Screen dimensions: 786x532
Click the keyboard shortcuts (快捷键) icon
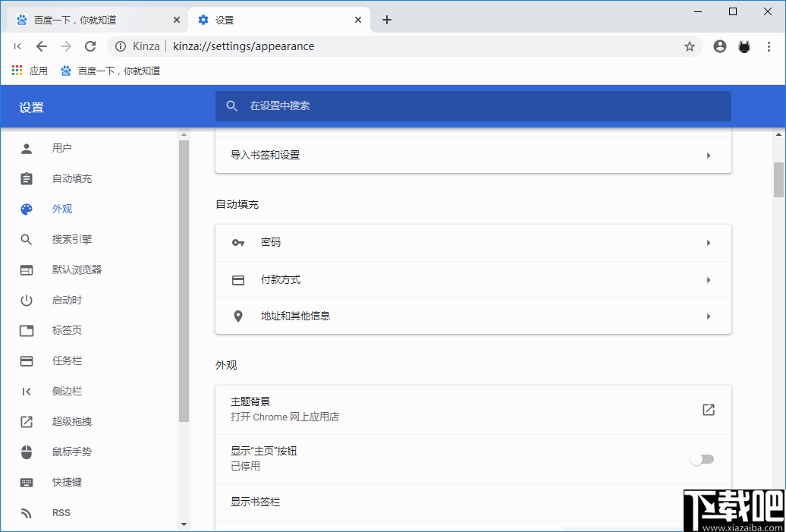(26, 482)
